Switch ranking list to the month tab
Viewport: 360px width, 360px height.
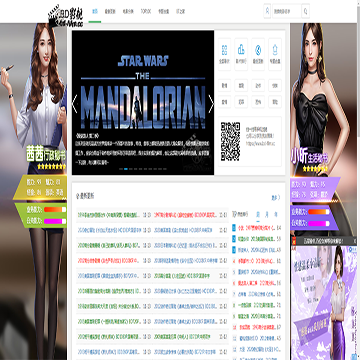click(266, 214)
